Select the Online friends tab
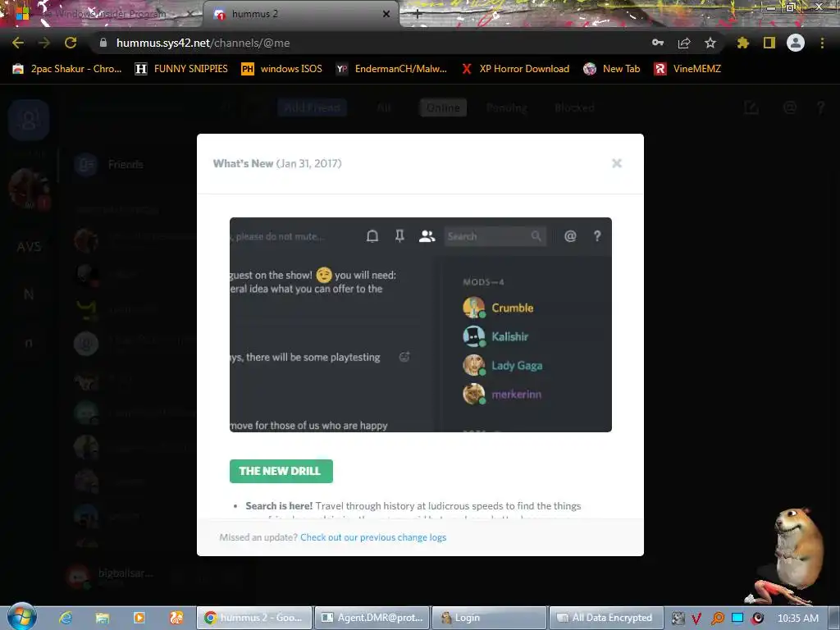The width and height of the screenshot is (840, 630). pos(443,107)
